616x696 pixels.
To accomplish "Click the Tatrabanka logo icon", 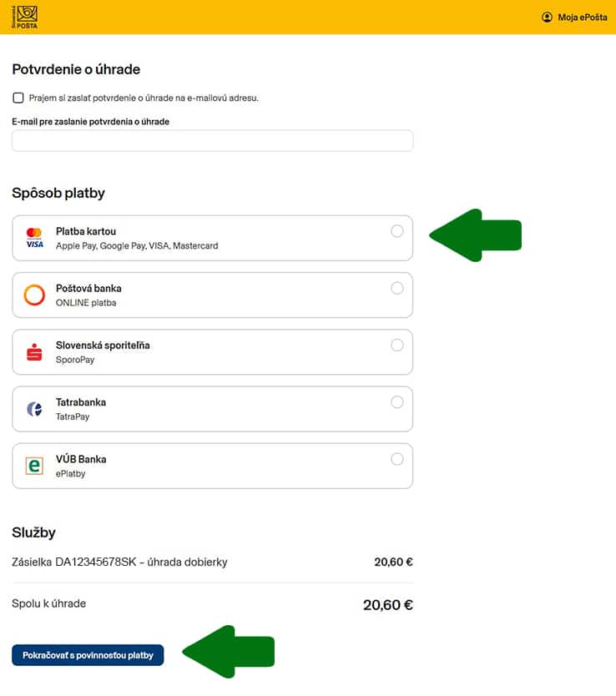I will pos(34,409).
